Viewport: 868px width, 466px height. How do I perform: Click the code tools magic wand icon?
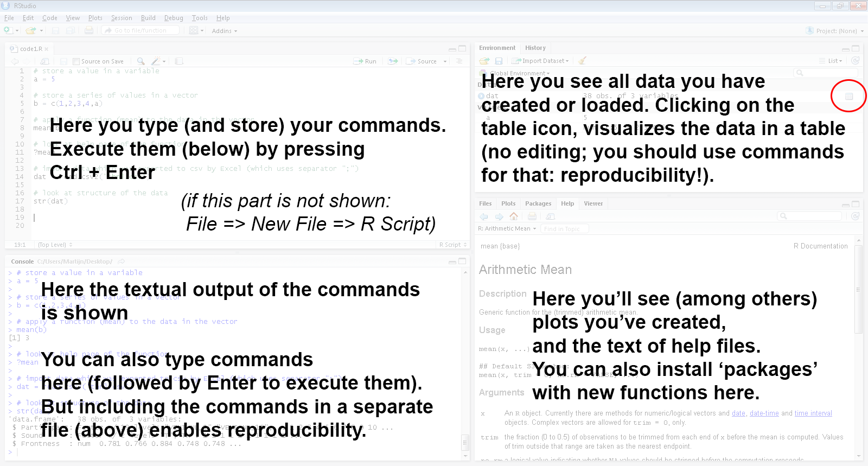156,61
